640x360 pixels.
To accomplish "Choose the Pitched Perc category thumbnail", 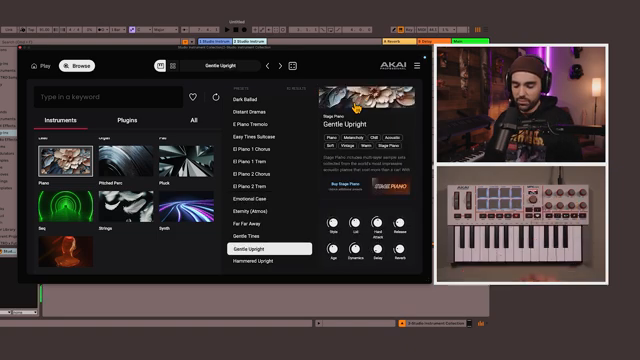I will pyautogui.click(x=126, y=161).
